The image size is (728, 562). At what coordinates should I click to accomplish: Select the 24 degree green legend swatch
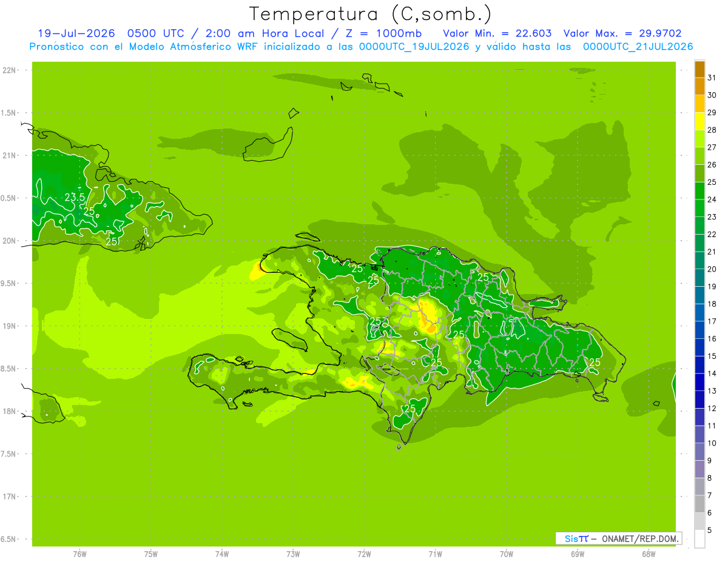click(699, 191)
